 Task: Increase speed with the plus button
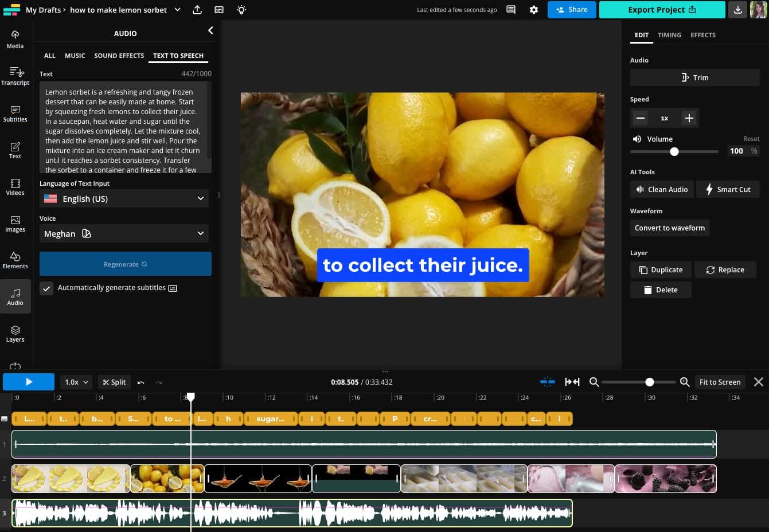[x=689, y=118]
